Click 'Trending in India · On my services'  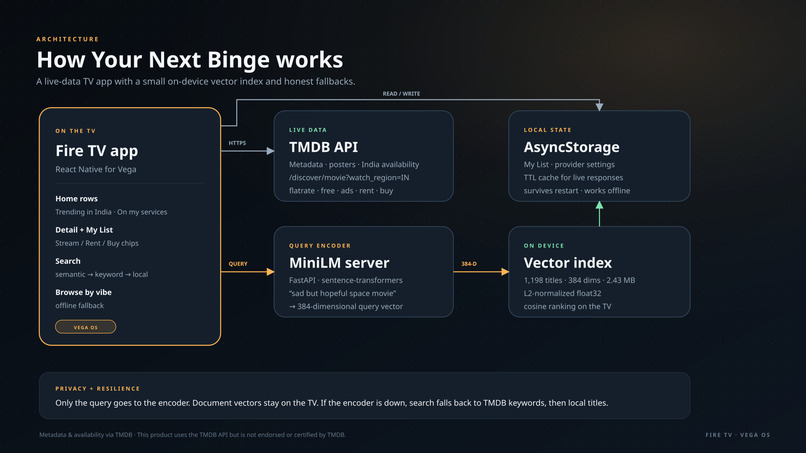pyautogui.click(x=111, y=212)
